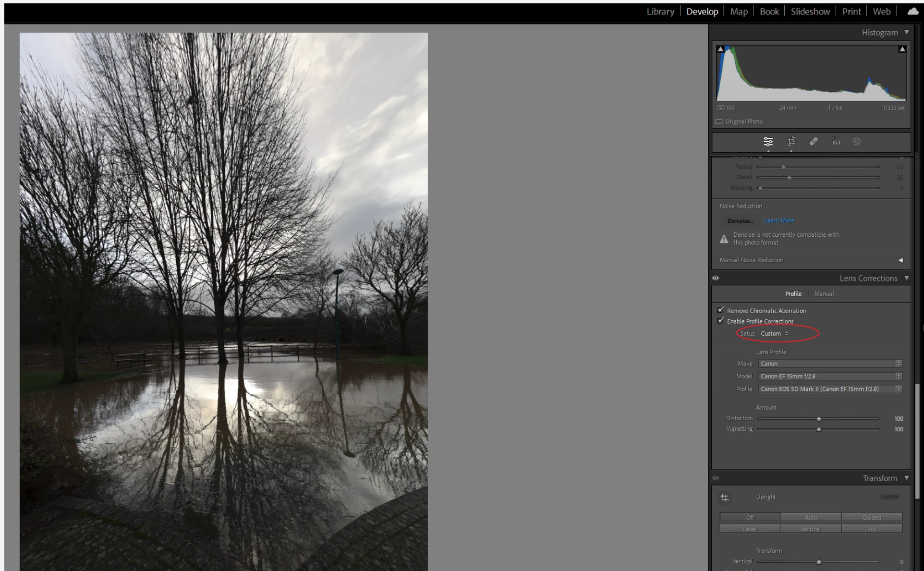This screenshot has height=571, width=924.
Task: Select the Healing brush tool
Action: coord(814,142)
